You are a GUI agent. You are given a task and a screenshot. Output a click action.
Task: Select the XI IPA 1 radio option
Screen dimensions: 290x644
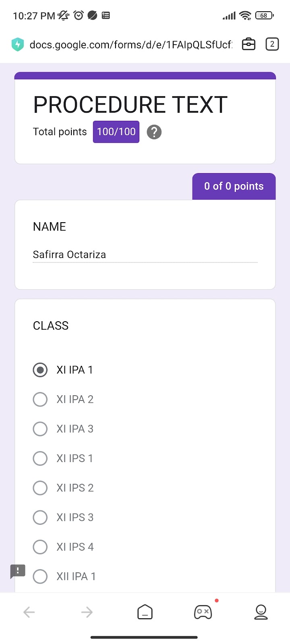click(40, 370)
